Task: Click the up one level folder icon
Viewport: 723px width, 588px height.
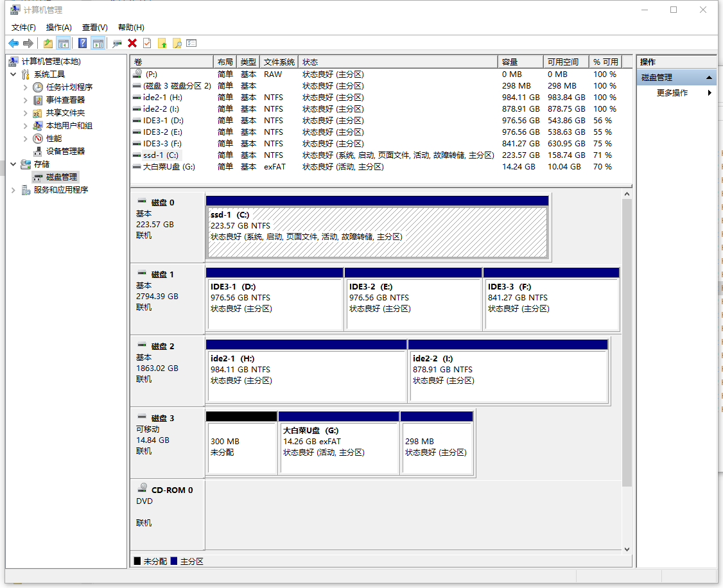Action: point(48,43)
